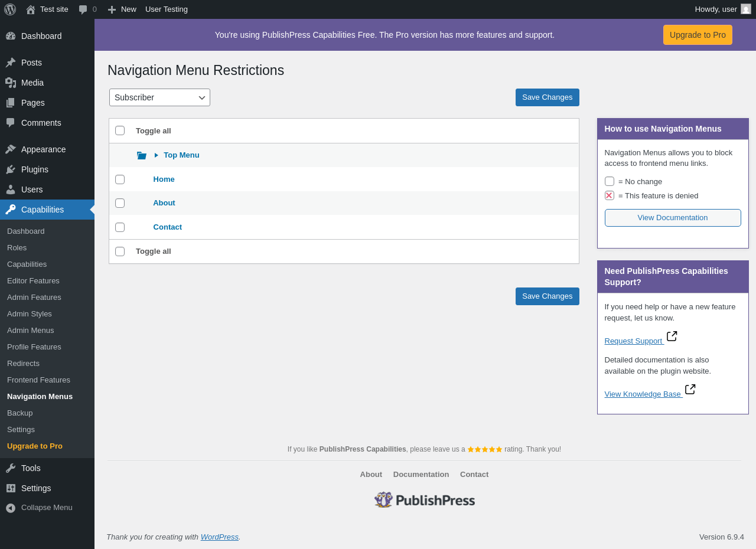Image resolution: width=756 pixels, height=549 pixels.
Task: Click the Upgrade to Pro banner button
Action: point(698,35)
